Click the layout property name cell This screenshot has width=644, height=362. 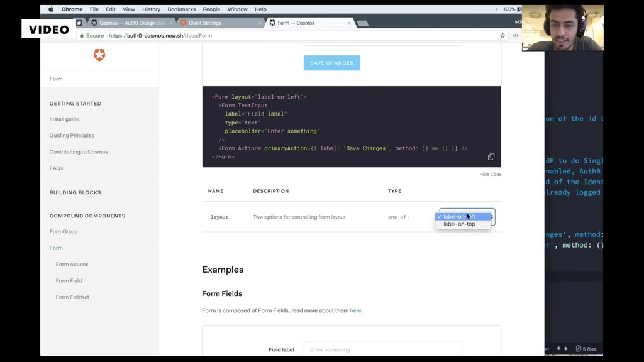point(219,217)
